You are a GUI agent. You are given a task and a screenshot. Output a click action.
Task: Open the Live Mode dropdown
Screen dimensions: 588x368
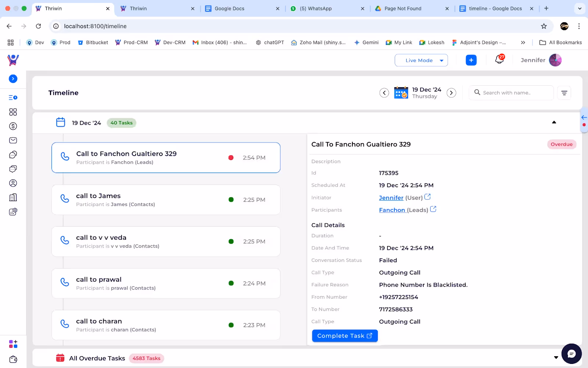coord(421,60)
